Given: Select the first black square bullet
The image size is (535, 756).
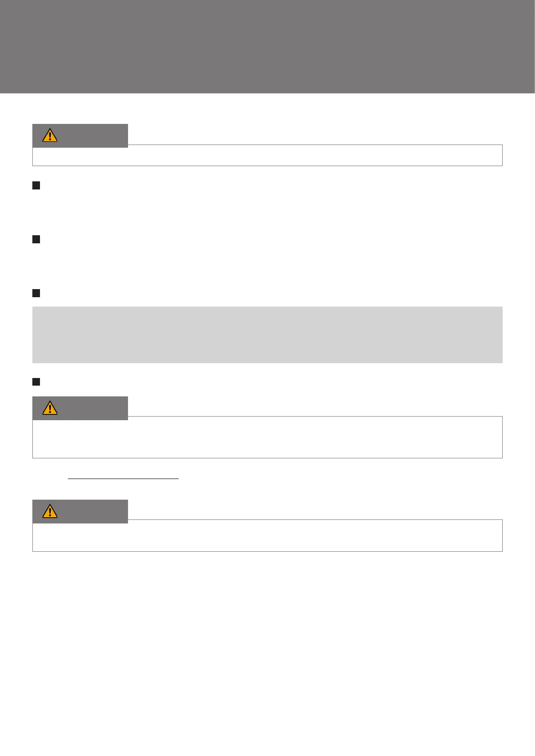Looking at the screenshot, I should coord(36,185).
